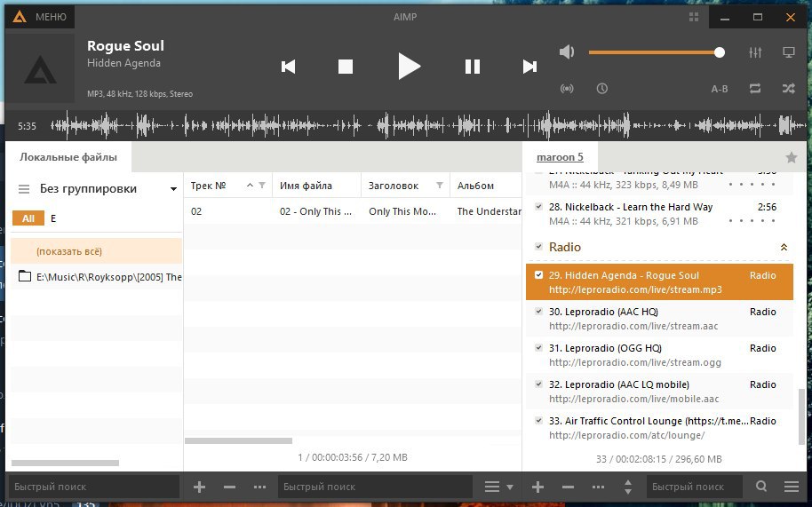Image resolution: width=812 pixels, height=507 pixels.
Task: Click the playlist Быстрый поиск field
Action: pyautogui.click(x=694, y=487)
